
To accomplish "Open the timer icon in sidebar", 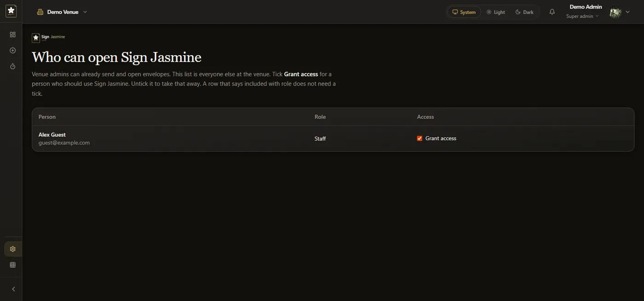I will 13,67.
